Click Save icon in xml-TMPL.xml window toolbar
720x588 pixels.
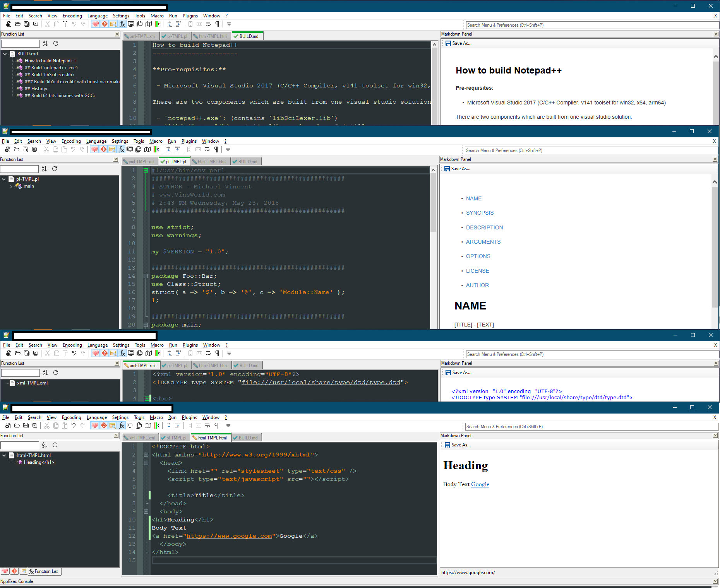click(x=26, y=353)
